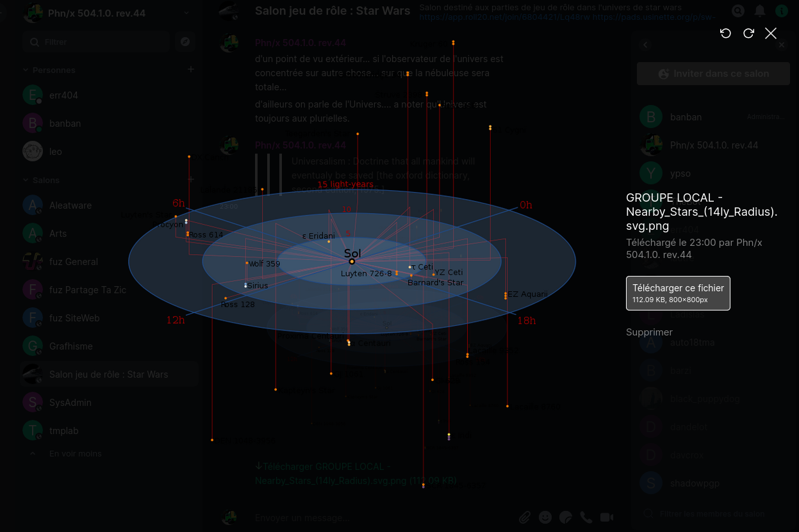Click the Filtrer les membres du salon field
799x532 pixels.
[x=713, y=513]
